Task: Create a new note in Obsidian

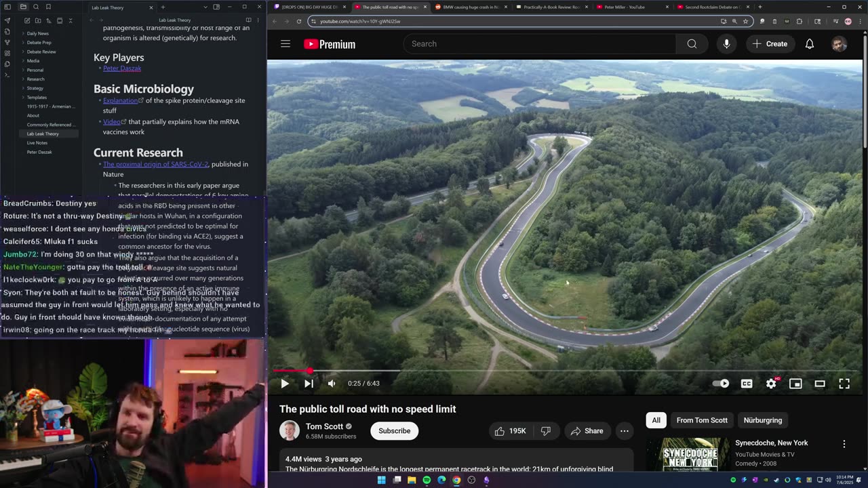Action: point(27,20)
